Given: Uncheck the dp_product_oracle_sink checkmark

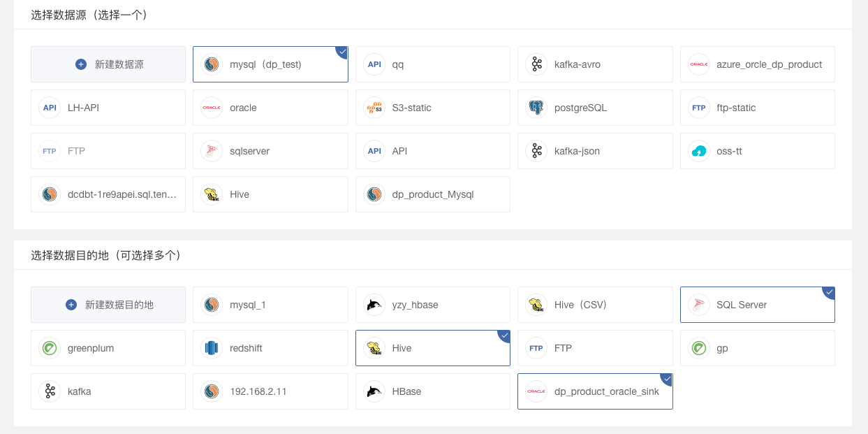Looking at the screenshot, I should (667, 379).
